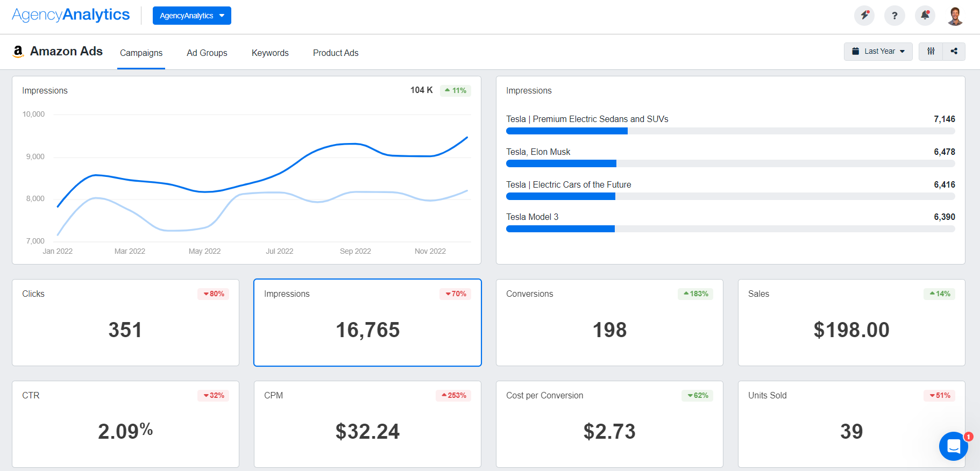Click the 70% decrease badge on Impressions
980x471 pixels.
tap(456, 294)
